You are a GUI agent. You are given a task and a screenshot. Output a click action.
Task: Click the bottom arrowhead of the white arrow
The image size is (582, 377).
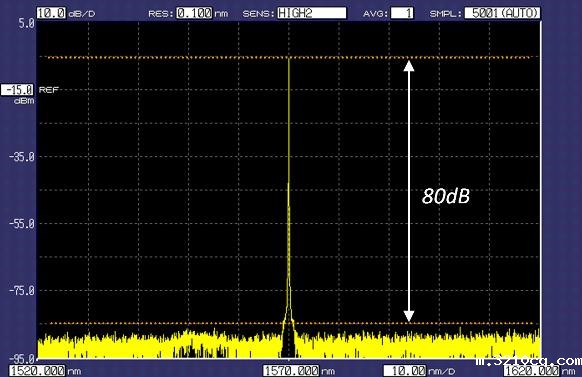click(x=409, y=316)
